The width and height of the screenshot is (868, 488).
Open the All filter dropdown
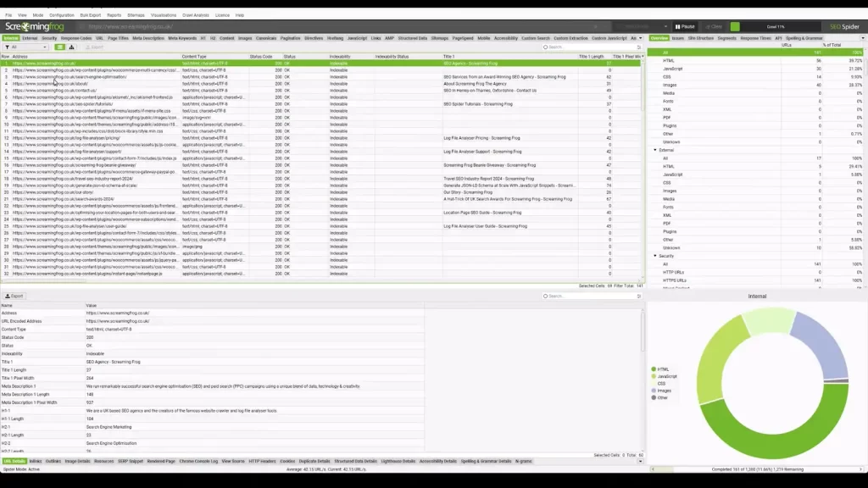click(x=25, y=47)
